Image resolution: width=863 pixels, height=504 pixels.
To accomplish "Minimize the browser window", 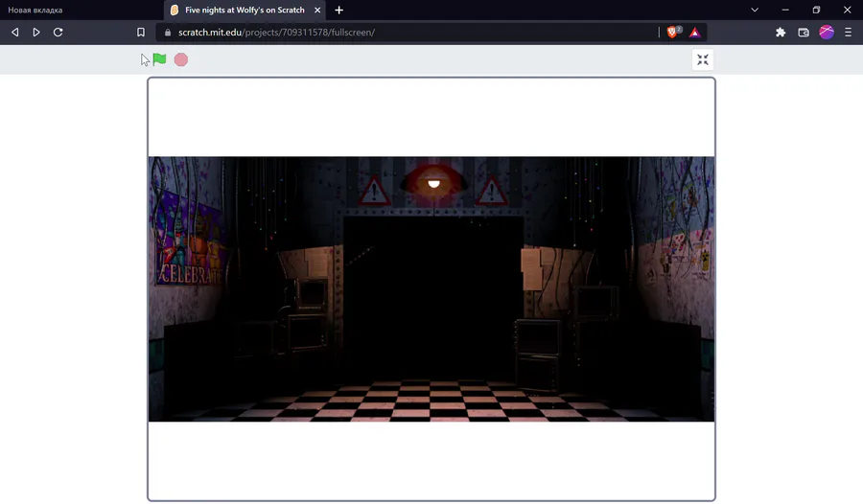I will (x=785, y=10).
